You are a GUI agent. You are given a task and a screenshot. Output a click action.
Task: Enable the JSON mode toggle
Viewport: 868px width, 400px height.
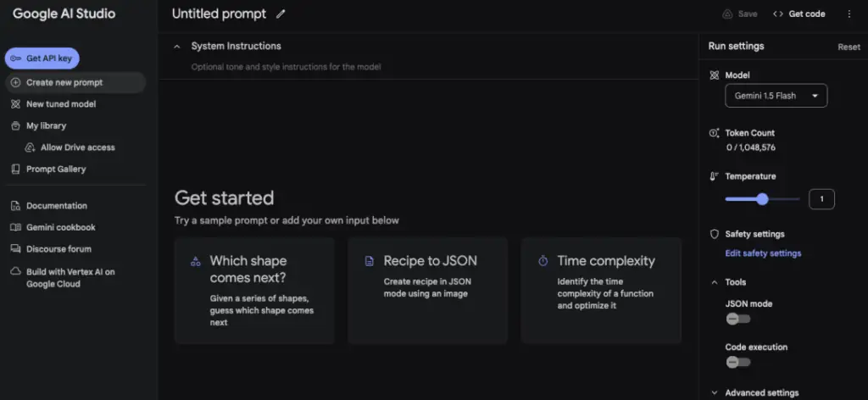(737, 319)
